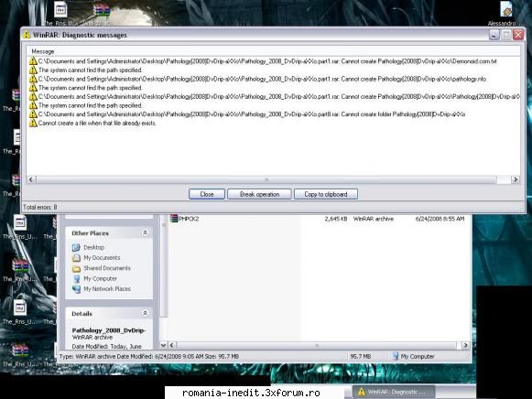The width and height of the screenshot is (532, 399).
Task: Select the PHPCK2 archive in Explorer window
Action: point(189,219)
